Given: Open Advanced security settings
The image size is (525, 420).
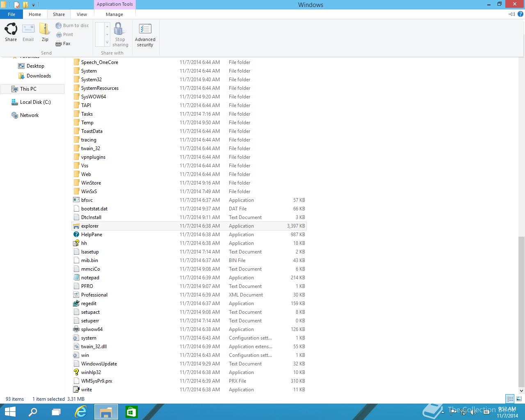Looking at the screenshot, I should point(145,35).
